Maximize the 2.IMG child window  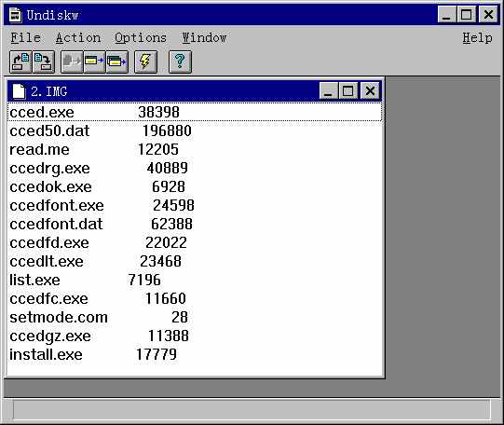pos(348,91)
